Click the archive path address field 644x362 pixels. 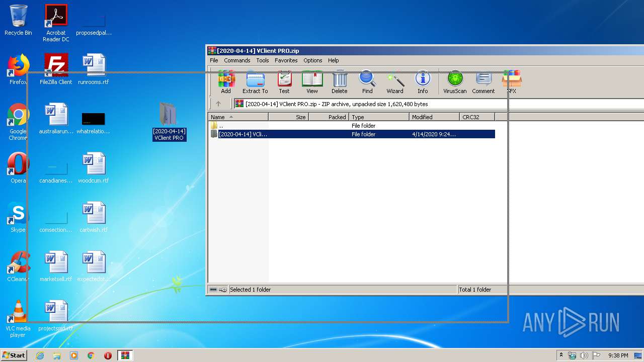(x=439, y=104)
